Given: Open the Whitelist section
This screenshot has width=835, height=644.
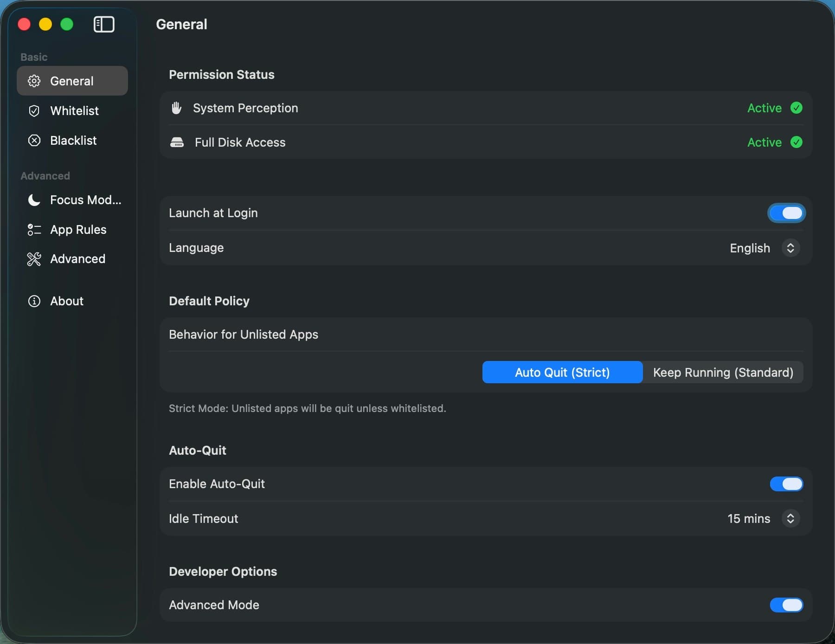Looking at the screenshot, I should [x=74, y=111].
